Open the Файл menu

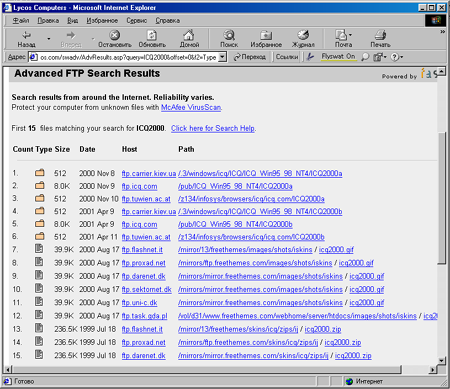coord(21,21)
